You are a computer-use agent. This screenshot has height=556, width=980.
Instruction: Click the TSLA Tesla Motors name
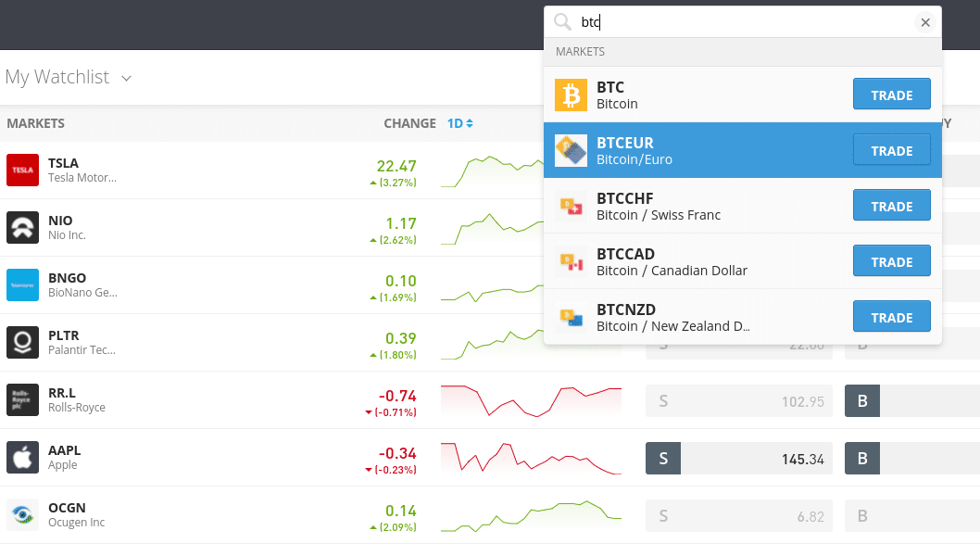coord(82,171)
